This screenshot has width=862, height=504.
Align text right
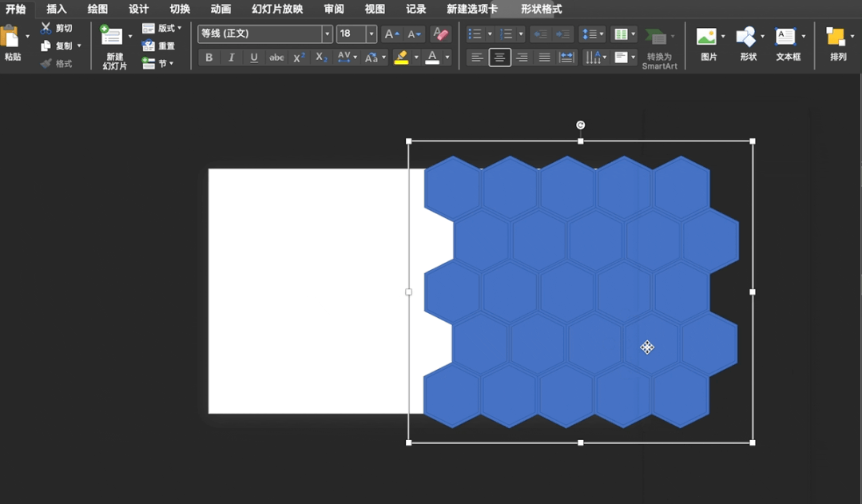click(522, 58)
